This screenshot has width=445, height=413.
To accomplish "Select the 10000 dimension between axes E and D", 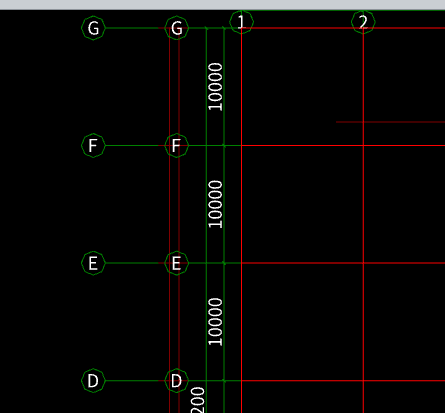I will (x=215, y=322).
